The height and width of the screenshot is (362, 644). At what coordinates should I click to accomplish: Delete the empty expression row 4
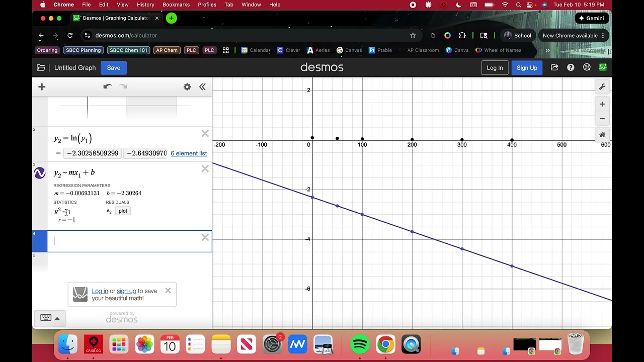click(205, 237)
